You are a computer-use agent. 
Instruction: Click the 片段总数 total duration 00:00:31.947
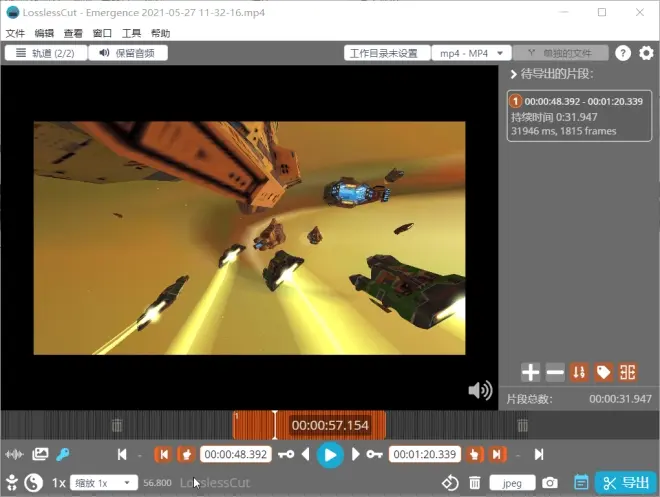coord(620,399)
